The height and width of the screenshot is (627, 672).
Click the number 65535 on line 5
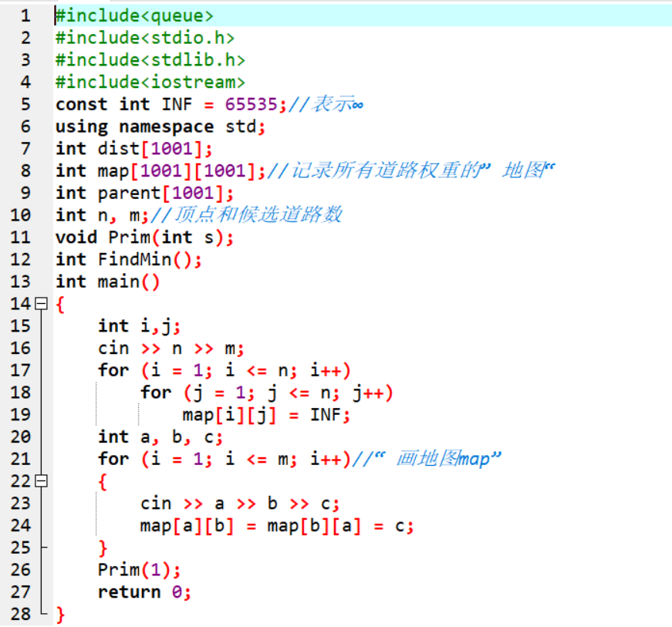pyautogui.click(x=252, y=105)
